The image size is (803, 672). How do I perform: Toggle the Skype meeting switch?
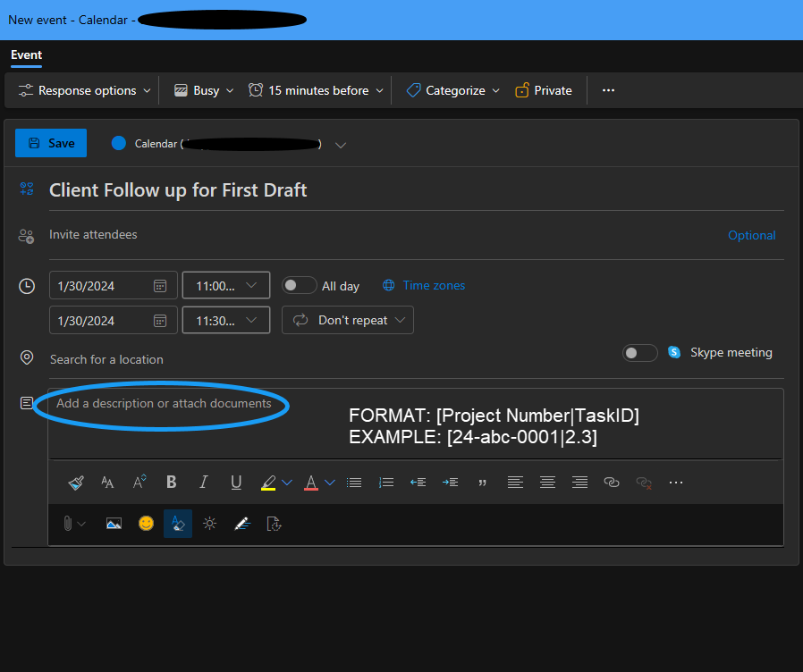pos(640,353)
